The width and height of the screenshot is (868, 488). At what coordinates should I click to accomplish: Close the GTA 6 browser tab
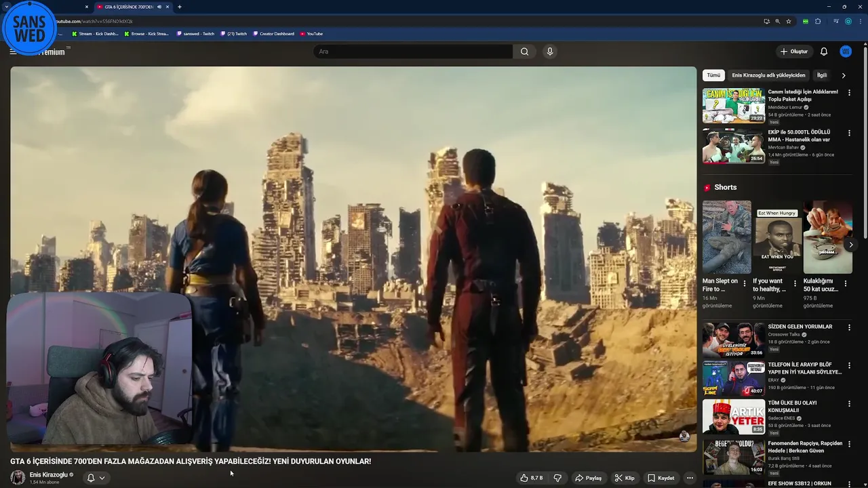tap(167, 7)
